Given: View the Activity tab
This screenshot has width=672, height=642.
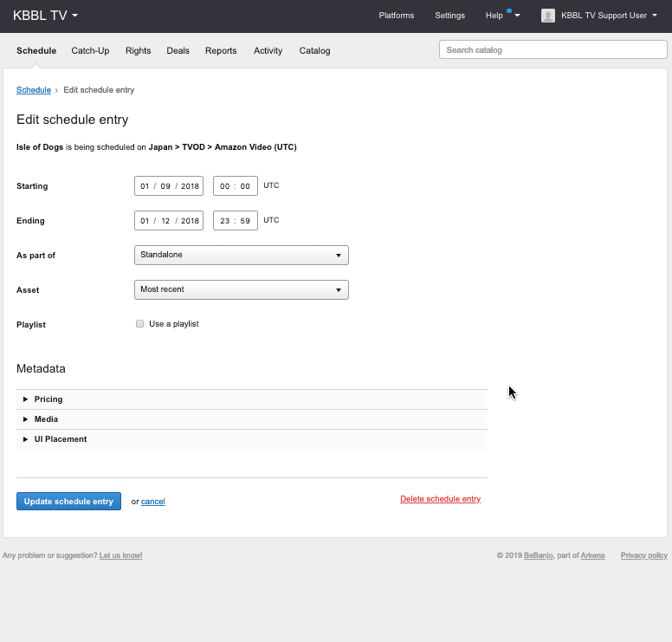Looking at the screenshot, I should click(268, 50).
